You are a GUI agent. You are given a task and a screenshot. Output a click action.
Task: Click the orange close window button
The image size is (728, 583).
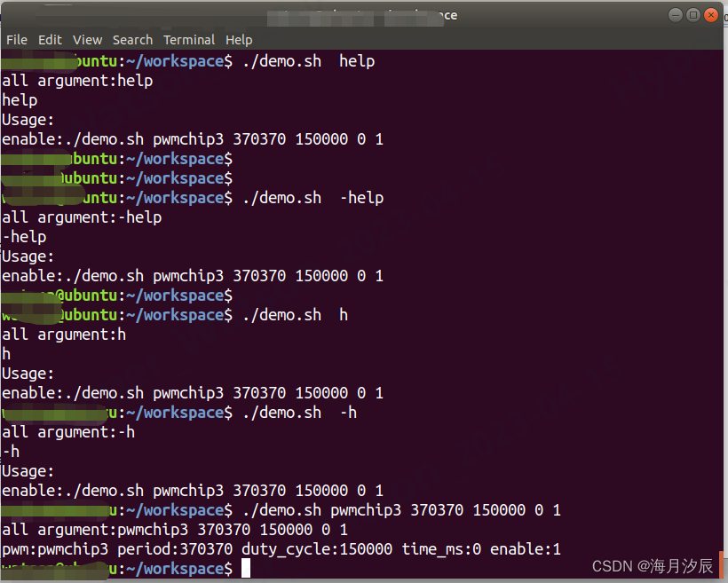[711, 14]
